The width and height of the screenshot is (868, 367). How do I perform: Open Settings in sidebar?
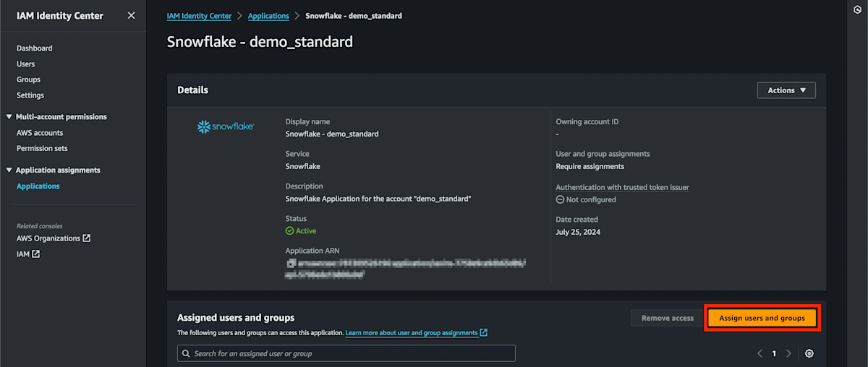click(30, 95)
